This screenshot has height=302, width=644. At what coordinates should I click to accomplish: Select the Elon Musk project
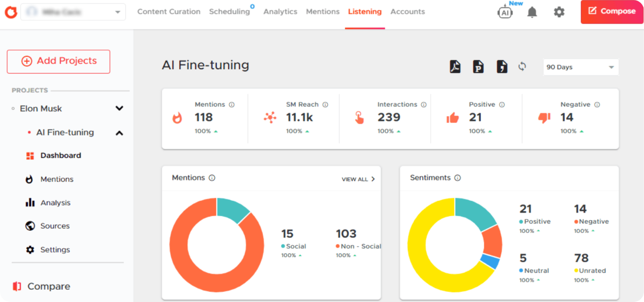click(41, 108)
